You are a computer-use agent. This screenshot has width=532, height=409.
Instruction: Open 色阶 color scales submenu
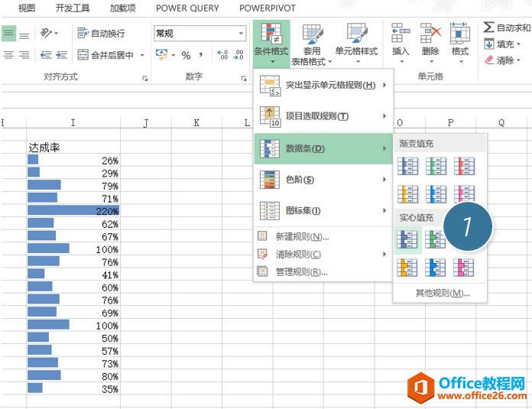tap(323, 180)
